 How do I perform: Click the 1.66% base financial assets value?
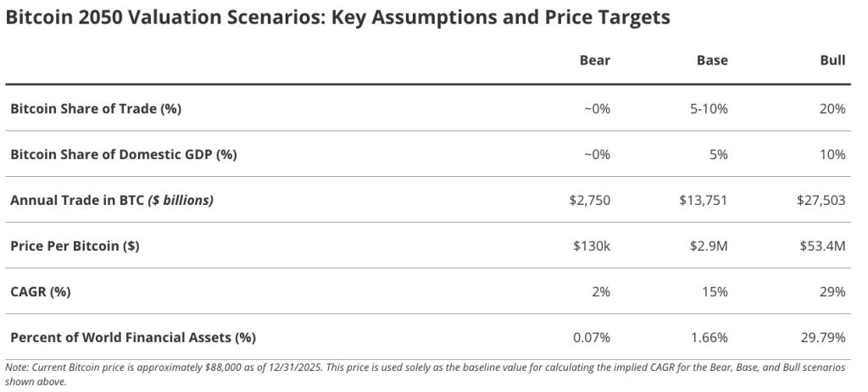coord(709,337)
